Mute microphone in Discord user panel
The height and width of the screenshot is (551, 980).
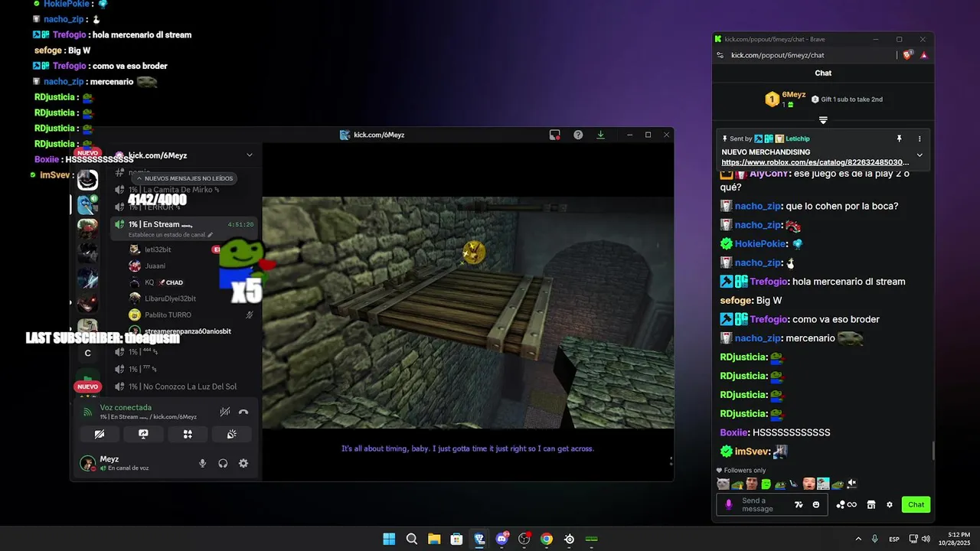point(203,463)
